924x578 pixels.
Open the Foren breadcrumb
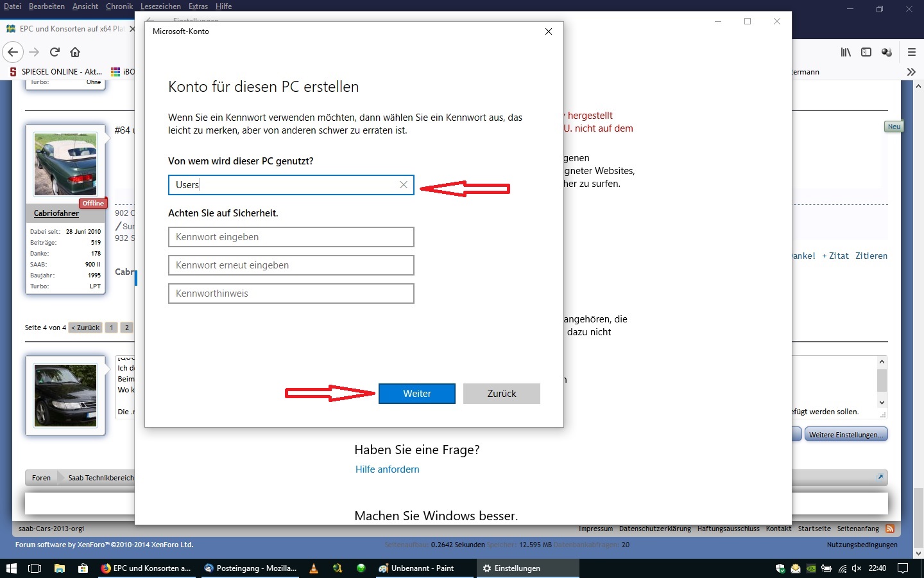pyautogui.click(x=41, y=478)
